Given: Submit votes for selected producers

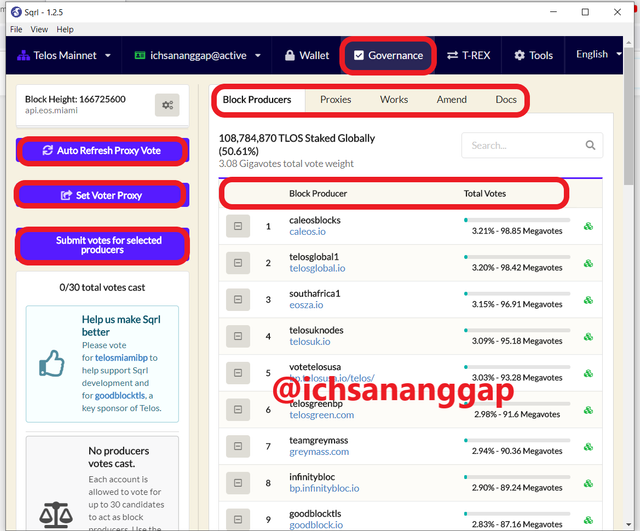Looking at the screenshot, I should click(102, 245).
